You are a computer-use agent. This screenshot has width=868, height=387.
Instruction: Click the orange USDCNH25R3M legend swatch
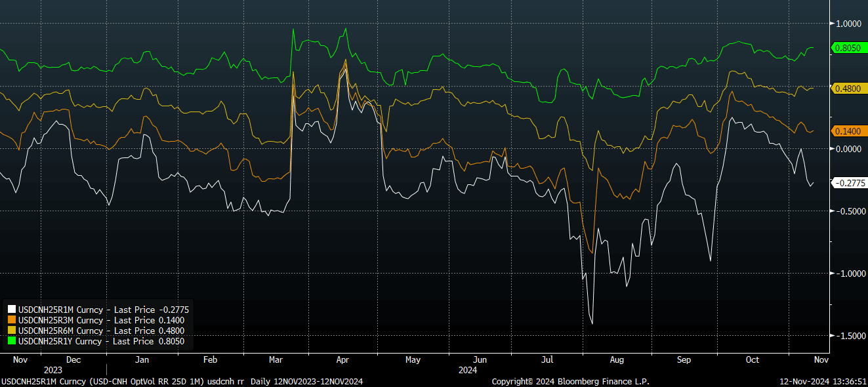11,320
